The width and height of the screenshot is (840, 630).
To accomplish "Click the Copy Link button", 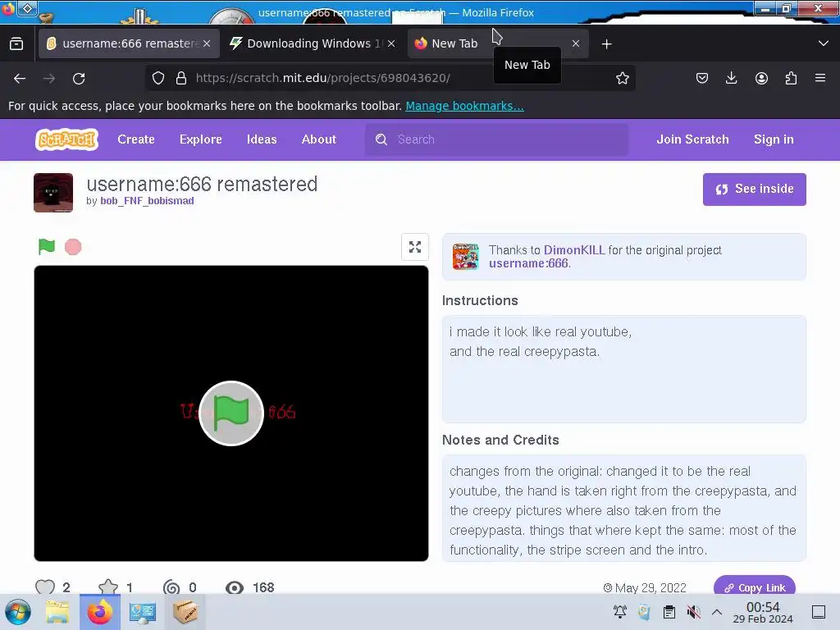I will coord(755,587).
